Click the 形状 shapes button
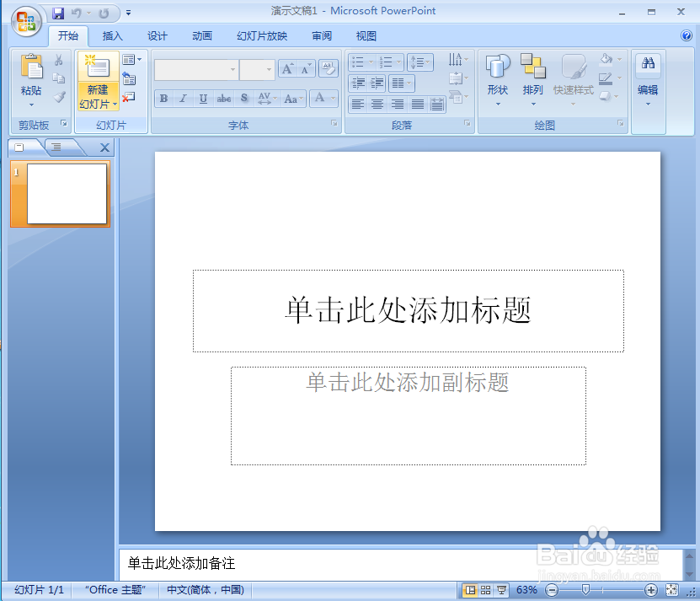The width and height of the screenshot is (700, 601). click(x=498, y=80)
